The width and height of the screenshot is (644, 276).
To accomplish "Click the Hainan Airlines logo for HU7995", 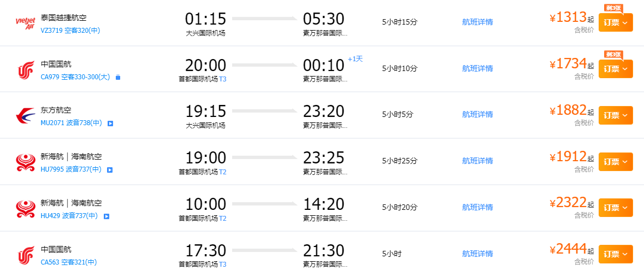I will (26, 162).
